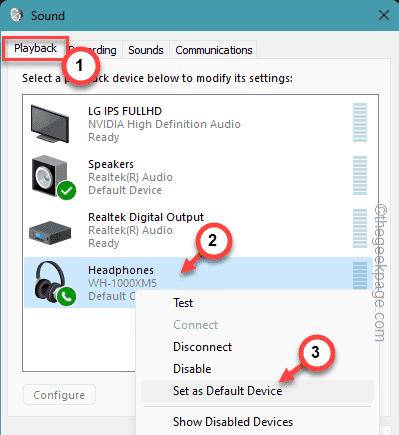
Task: Click NVIDIA High Definition Audio text
Action: 164,124
